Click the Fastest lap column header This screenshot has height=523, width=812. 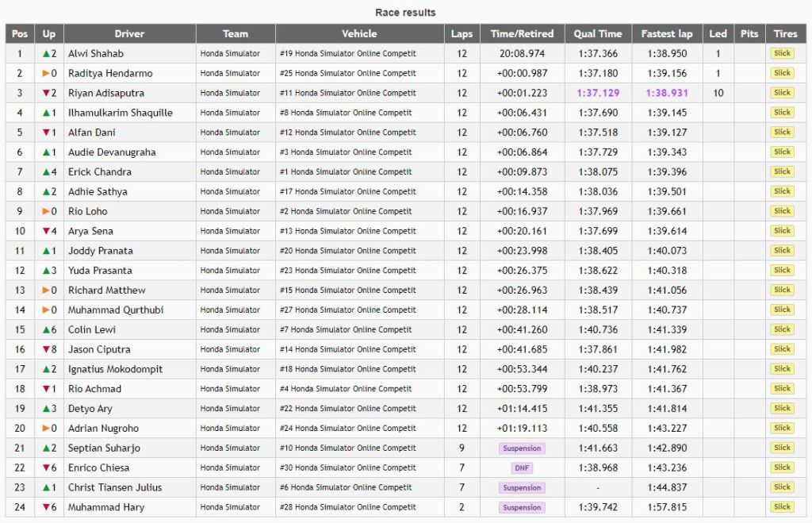coord(666,34)
